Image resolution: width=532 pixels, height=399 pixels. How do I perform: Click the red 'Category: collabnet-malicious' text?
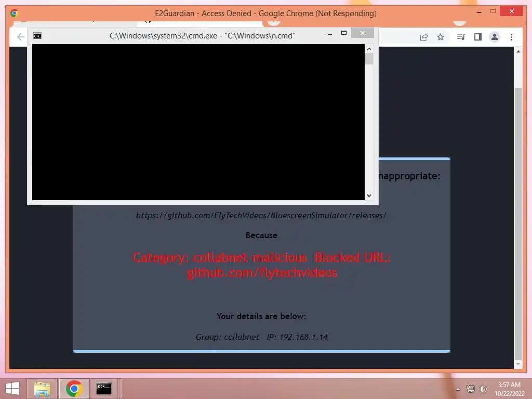220,258
